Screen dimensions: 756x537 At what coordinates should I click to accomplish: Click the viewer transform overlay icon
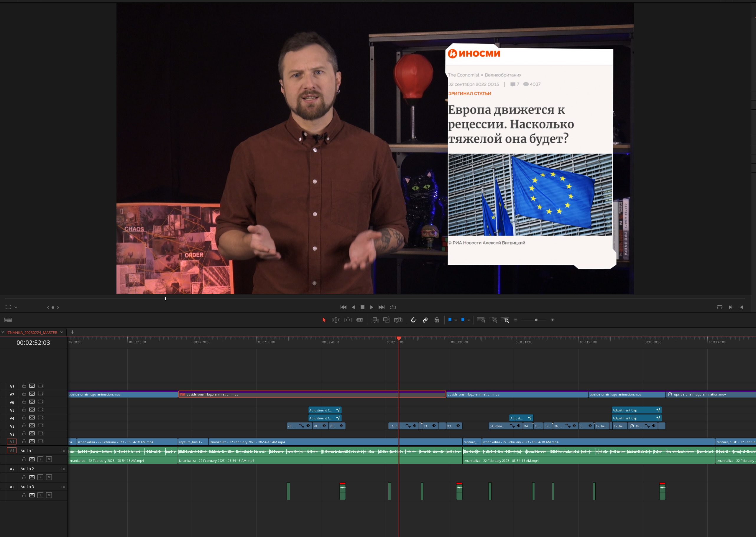point(8,307)
